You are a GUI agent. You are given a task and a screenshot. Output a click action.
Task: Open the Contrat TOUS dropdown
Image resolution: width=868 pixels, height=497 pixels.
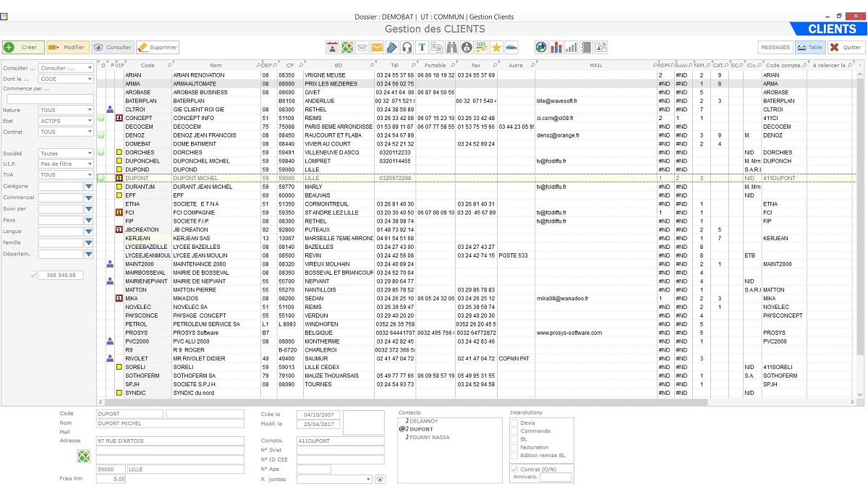[66, 132]
